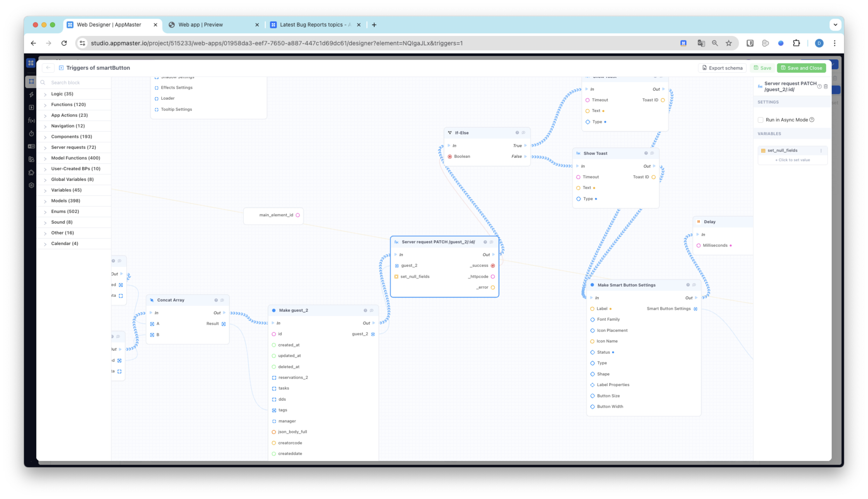This screenshot has width=868, height=499.
Task: Click the Boolean input pin on If-Else
Action: click(x=450, y=157)
